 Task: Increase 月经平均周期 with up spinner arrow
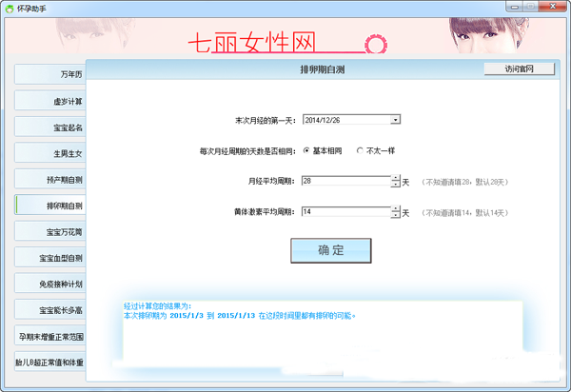point(396,178)
